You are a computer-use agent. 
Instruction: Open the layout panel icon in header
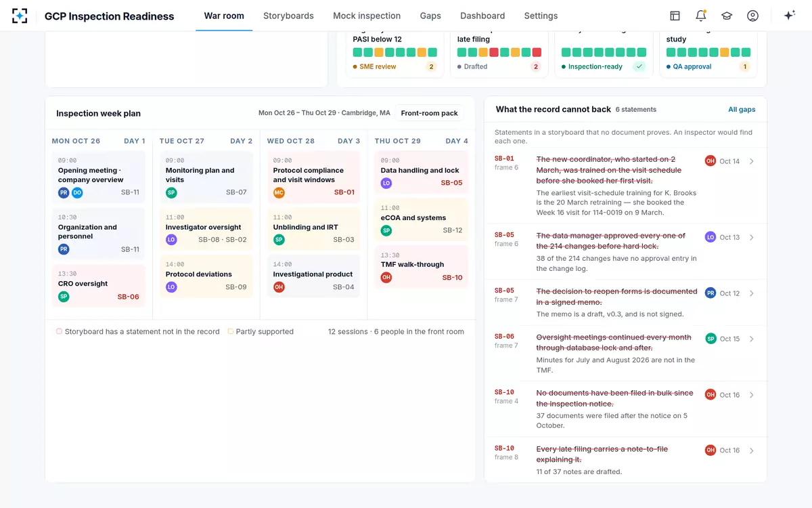pyautogui.click(x=675, y=16)
